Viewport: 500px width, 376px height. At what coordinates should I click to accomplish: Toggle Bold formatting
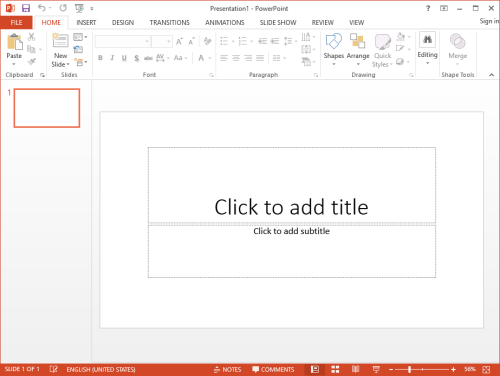100,58
